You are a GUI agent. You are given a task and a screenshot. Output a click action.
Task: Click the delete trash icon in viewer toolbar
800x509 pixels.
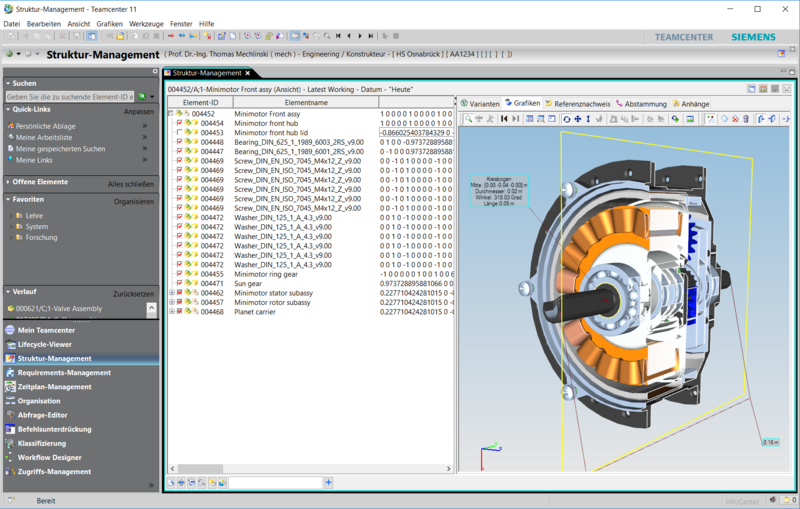pyautogui.click(x=746, y=119)
